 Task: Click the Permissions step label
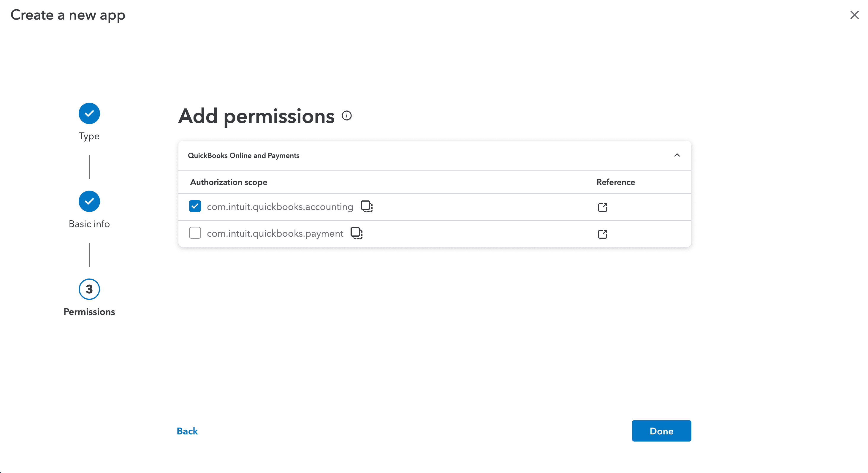click(x=89, y=312)
